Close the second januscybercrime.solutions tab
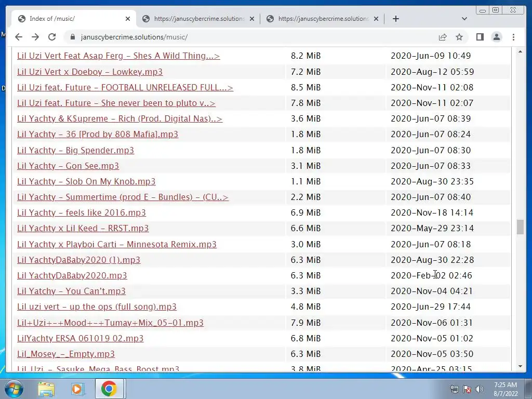The image size is (532, 399). 252,19
